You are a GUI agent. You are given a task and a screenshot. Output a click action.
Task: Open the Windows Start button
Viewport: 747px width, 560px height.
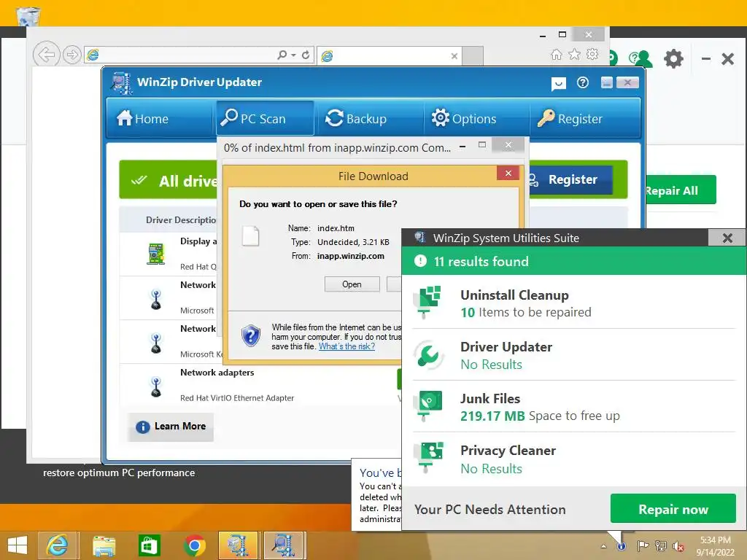point(18,545)
